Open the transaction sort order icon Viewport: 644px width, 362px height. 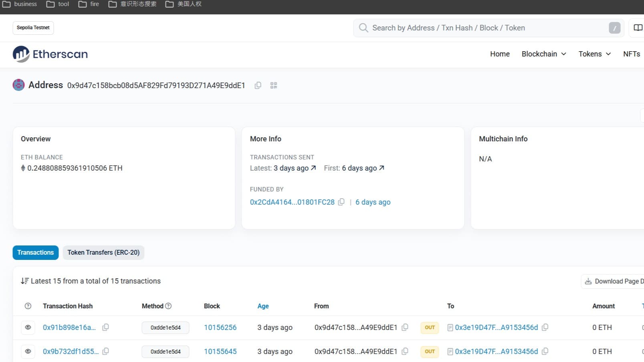point(24,281)
